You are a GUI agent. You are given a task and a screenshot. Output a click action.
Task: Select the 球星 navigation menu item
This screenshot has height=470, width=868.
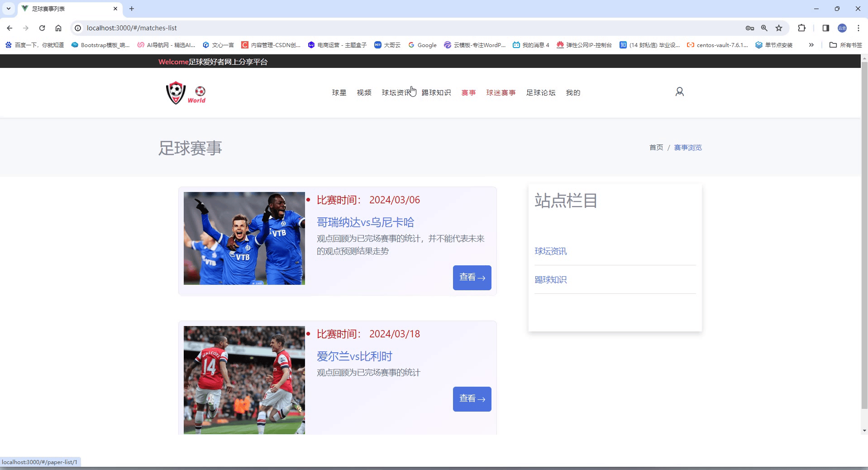pos(339,92)
